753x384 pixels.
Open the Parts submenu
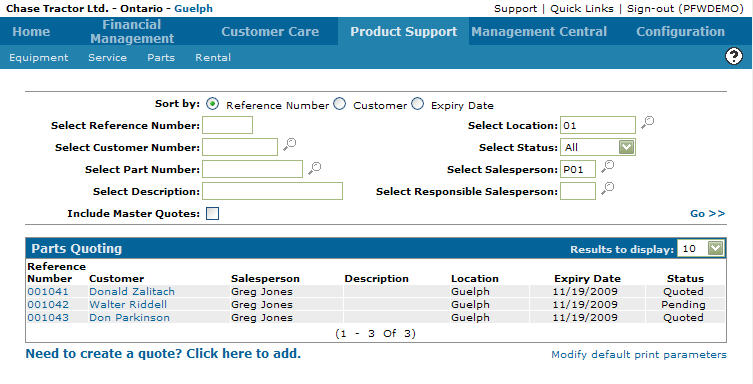pos(161,58)
